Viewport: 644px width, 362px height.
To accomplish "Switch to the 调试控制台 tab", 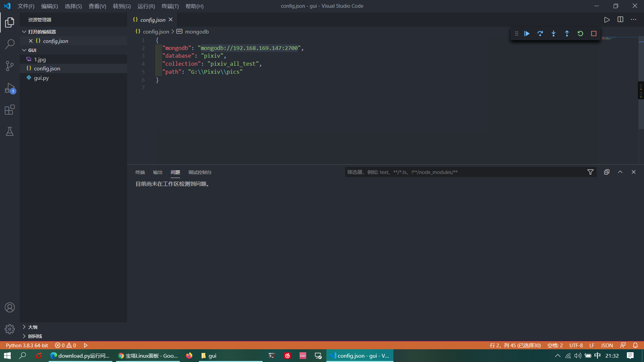I will 200,172.
